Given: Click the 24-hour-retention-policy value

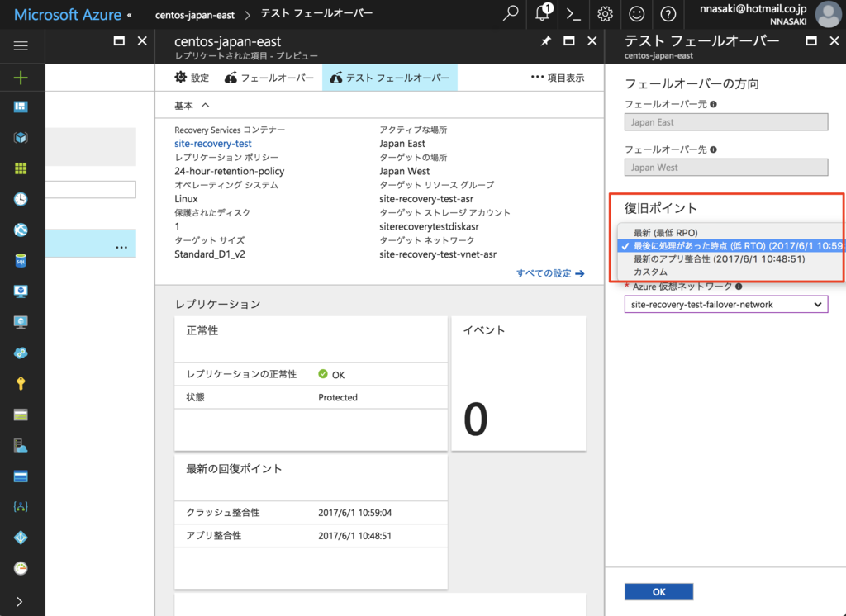Looking at the screenshot, I should tap(230, 171).
